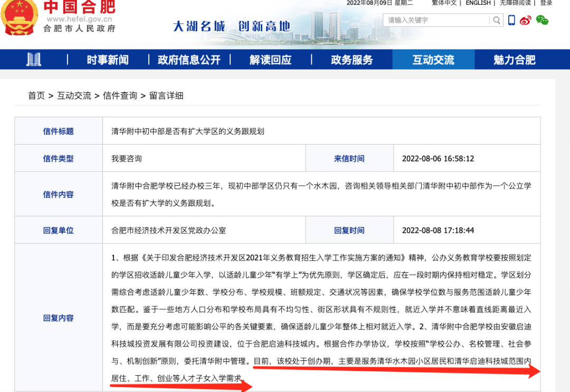This screenshot has width=570, height=392.
Task: Click the 登录 login link
Action: (546, 3)
